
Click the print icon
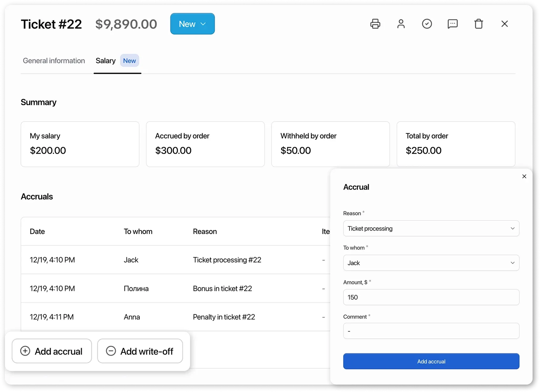[375, 24]
